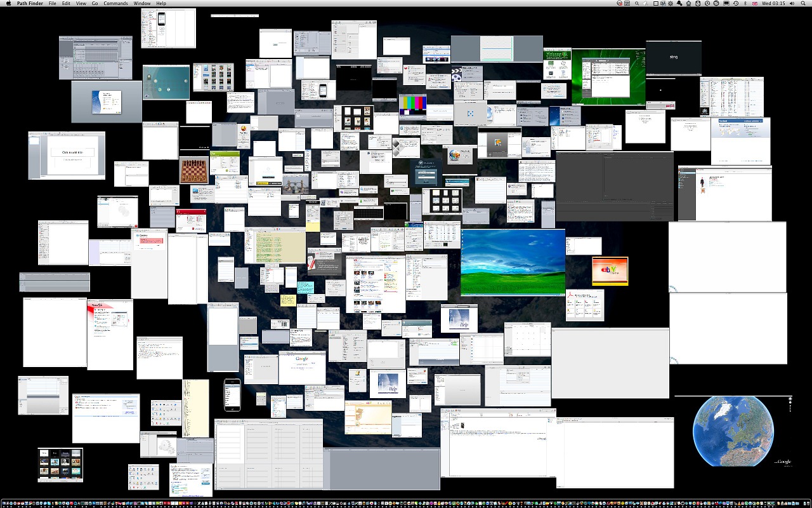Open the Spotlight search magnifier icon

click(x=802, y=3)
